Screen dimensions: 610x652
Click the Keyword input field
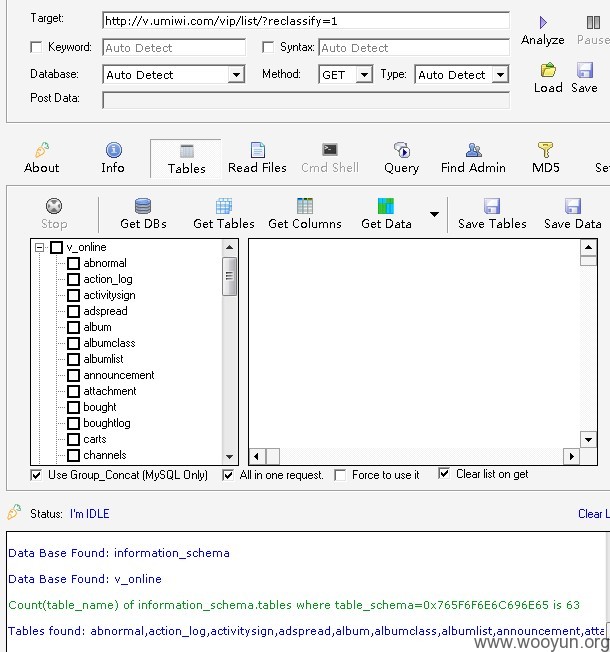(174, 48)
